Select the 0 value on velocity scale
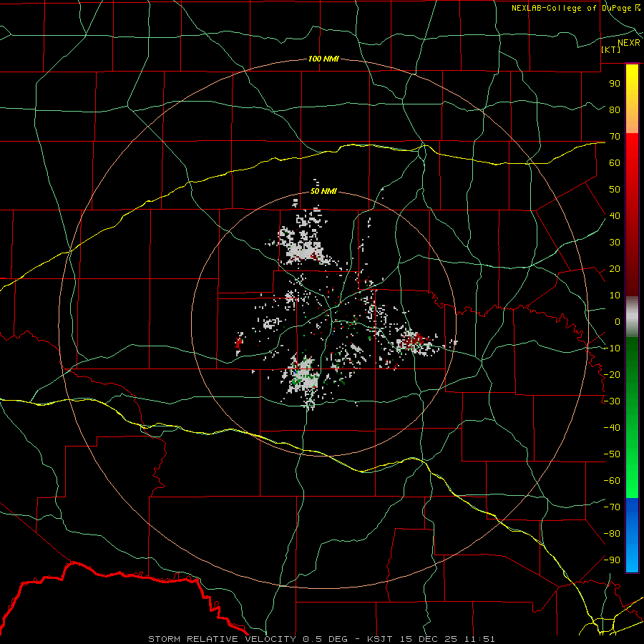This screenshot has width=644, height=644. coord(618,321)
